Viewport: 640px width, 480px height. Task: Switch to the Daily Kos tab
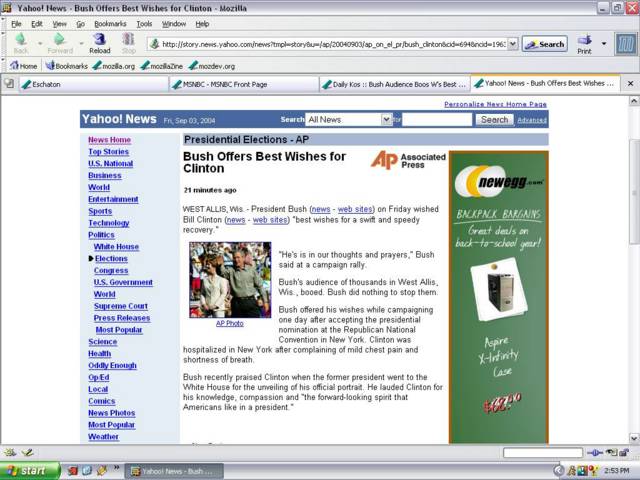(394, 84)
